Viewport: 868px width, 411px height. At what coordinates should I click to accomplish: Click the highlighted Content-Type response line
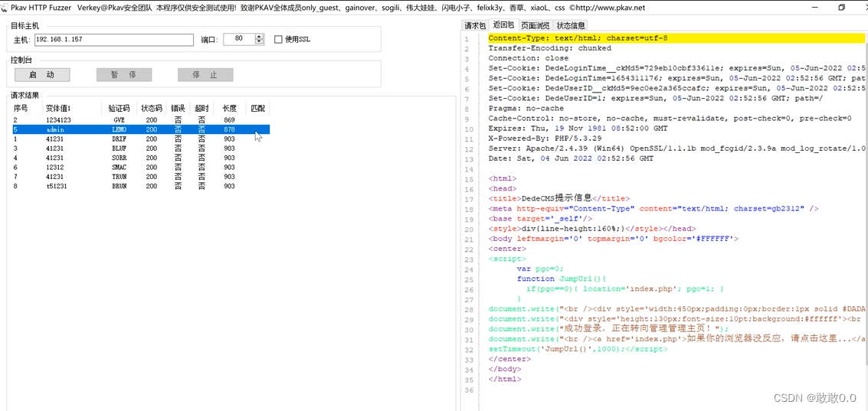676,38
